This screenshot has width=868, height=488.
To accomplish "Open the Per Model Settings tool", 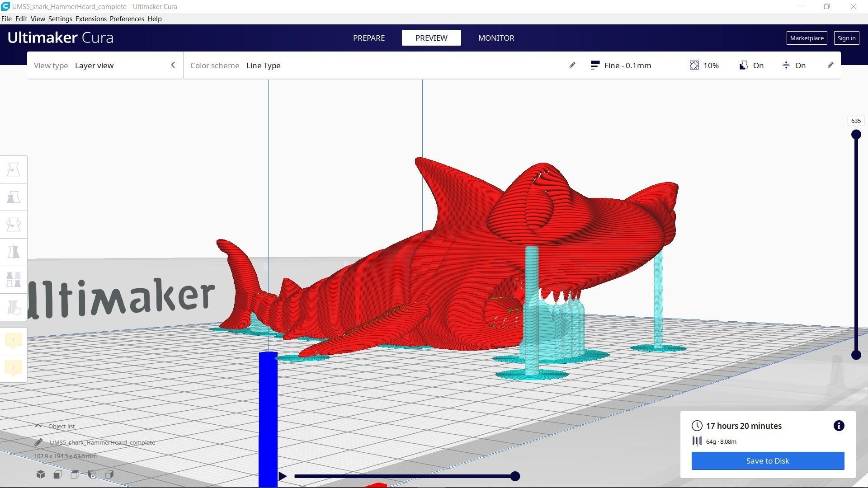I will pyautogui.click(x=14, y=280).
